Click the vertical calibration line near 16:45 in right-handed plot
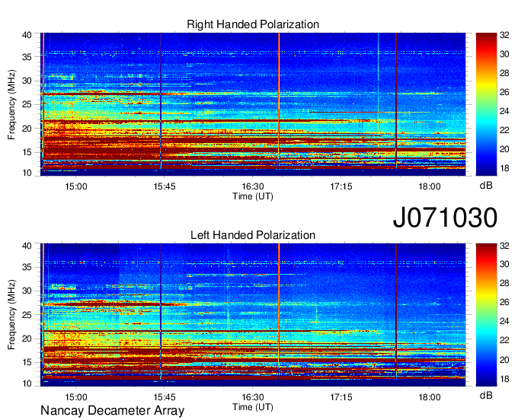 click(x=279, y=101)
